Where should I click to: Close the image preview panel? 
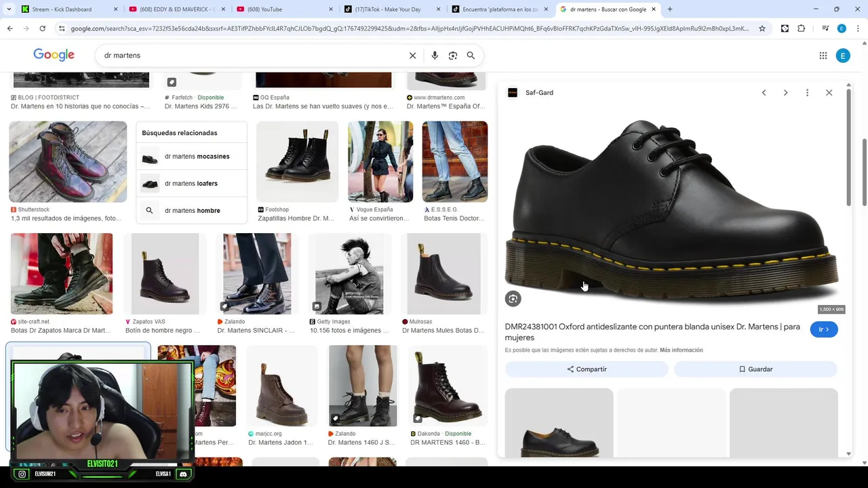click(x=829, y=93)
